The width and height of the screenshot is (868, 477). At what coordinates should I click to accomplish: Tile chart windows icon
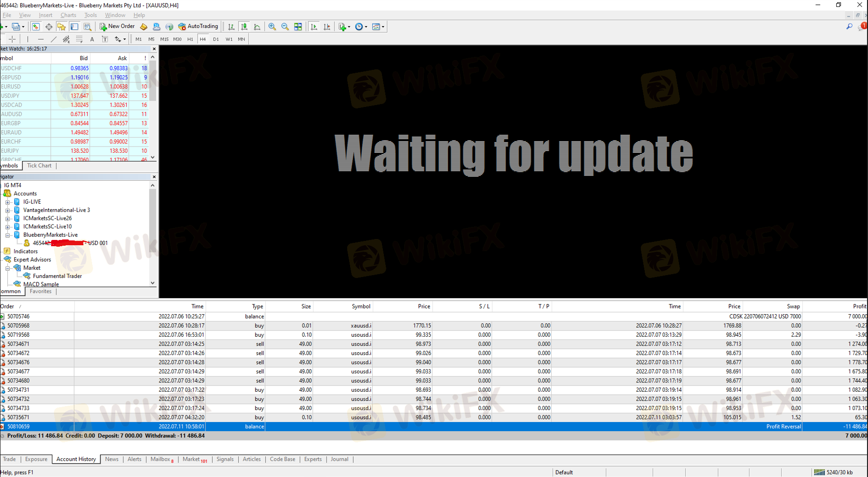coord(298,26)
